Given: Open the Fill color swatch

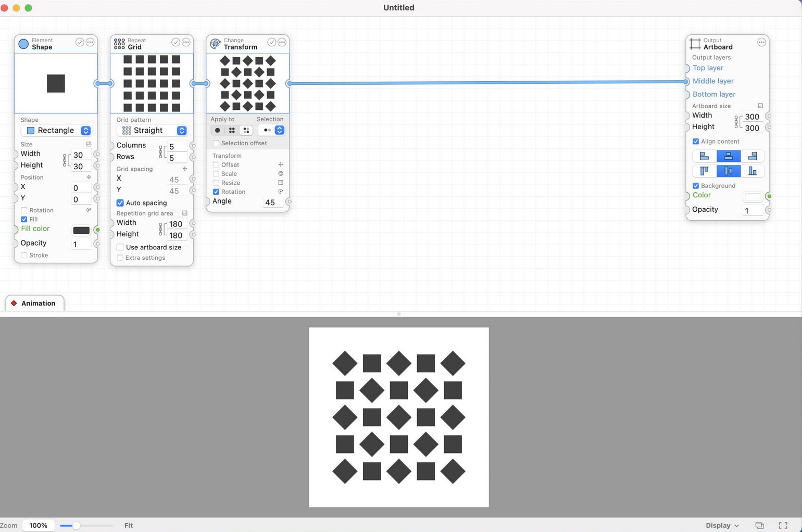Looking at the screenshot, I should tap(81, 230).
